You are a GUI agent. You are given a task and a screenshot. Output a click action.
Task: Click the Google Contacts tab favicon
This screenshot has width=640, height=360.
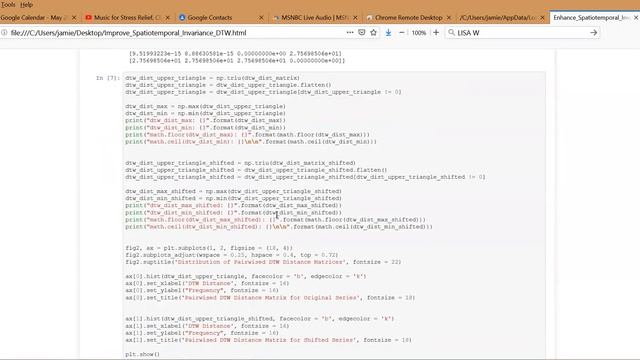tap(182, 18)
